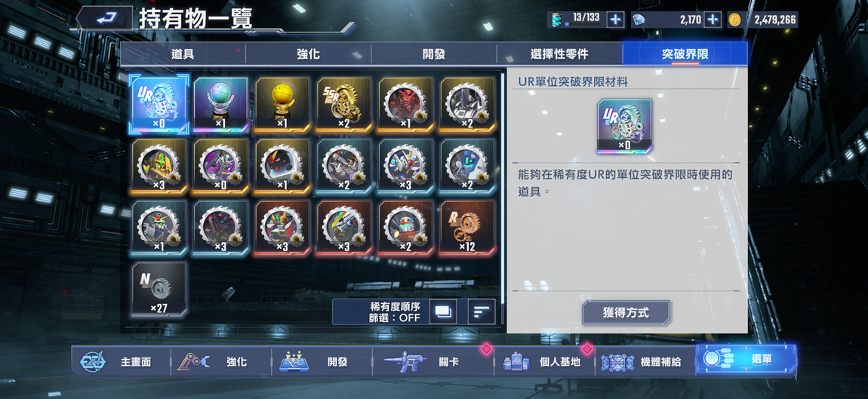868x399 pixels.
Task: Open the 強化 tab at the top
Action: (x=309, y=54)
